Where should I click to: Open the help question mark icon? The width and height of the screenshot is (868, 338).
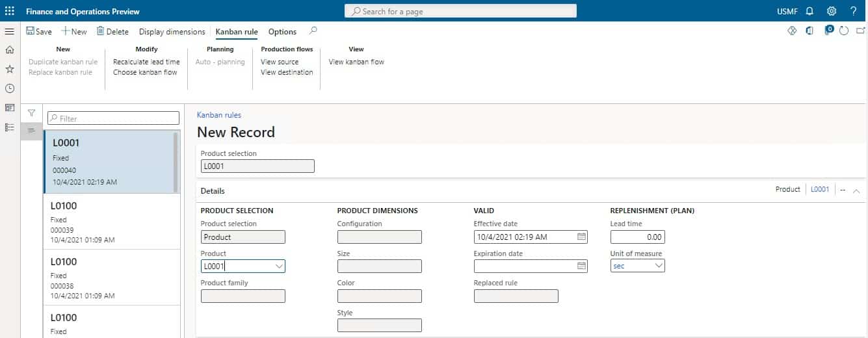pyautogui.click(x=853, y=11)
